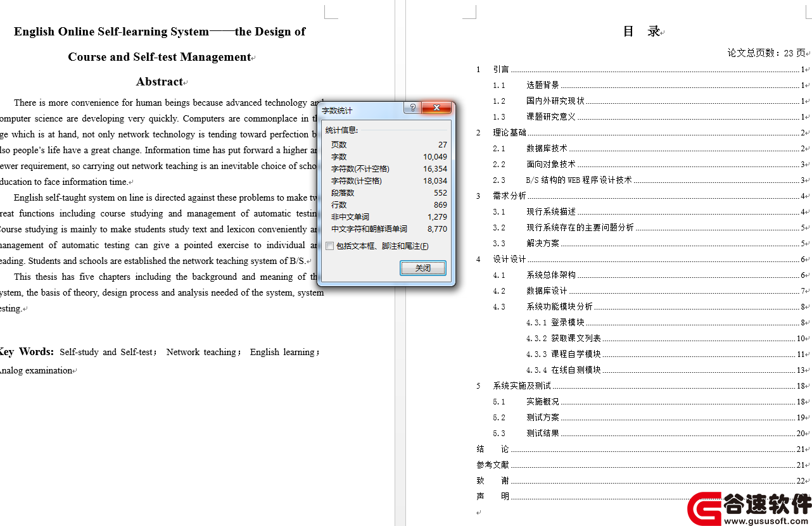Click the 5.3 测试结果 contents entry
812x526 pixels.
point(649,434)
